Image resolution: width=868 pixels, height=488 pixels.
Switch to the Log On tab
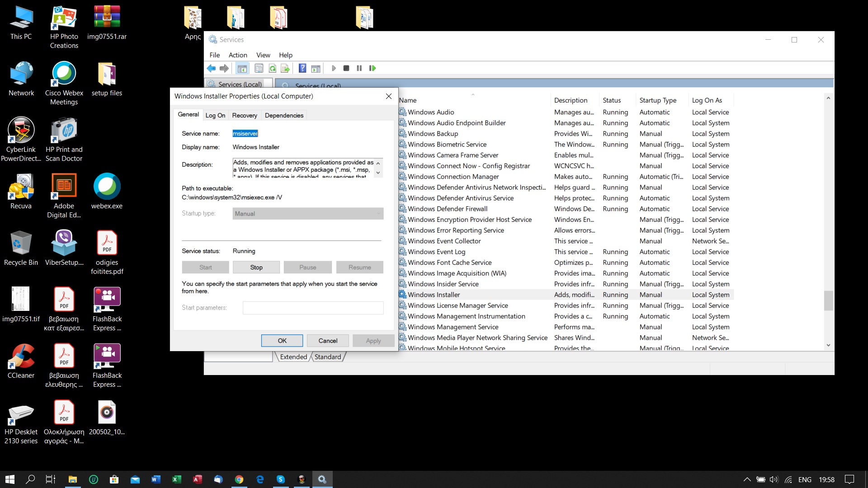tap(215, 115)
